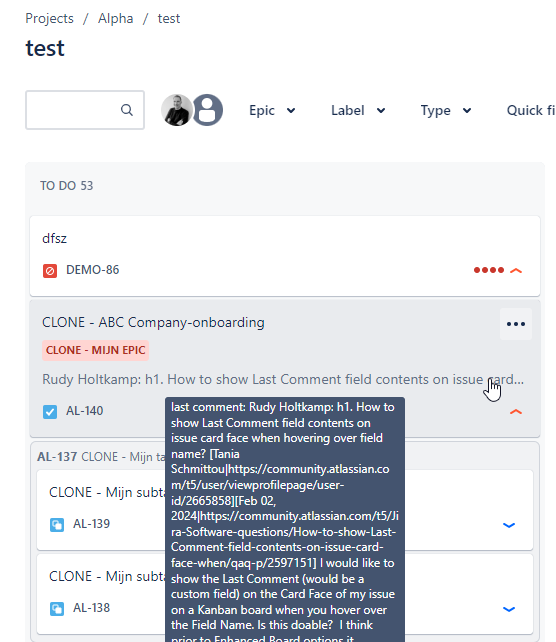Click the CLONE - MIJN EPIC lozenge
This screenshot has width=556, height=642.
[95, 350]
